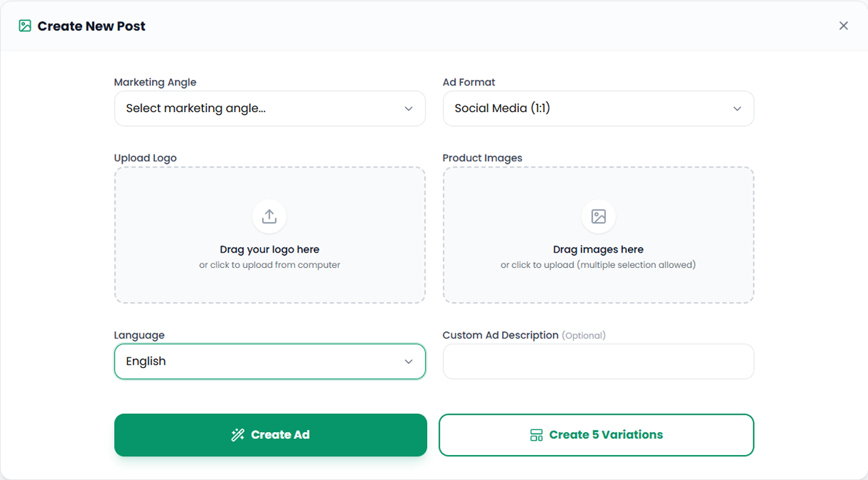Select the upload arrow icon in the logo area
Screen dimensions: 868x480
tap(269, 216)
